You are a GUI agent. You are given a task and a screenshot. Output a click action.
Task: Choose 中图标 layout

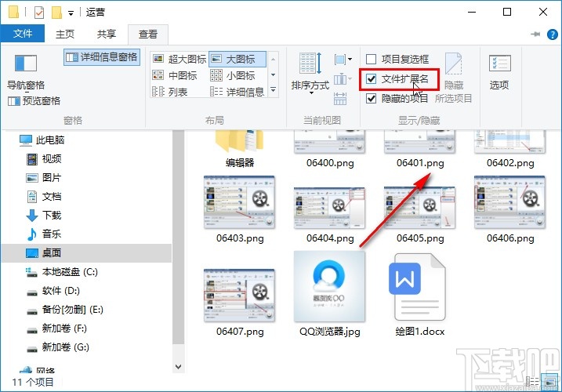[175, 75]
